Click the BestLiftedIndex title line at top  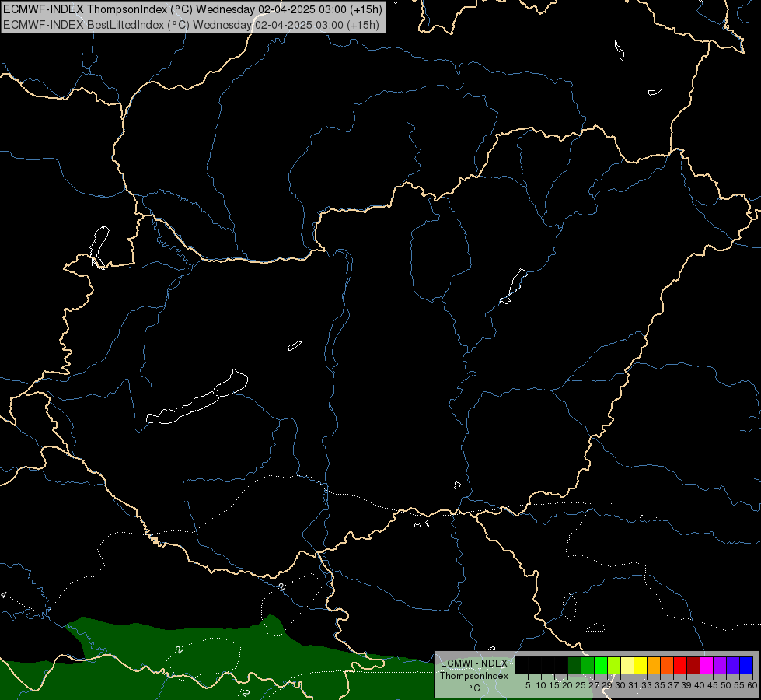pyautogui.click(x=190, y=25)
